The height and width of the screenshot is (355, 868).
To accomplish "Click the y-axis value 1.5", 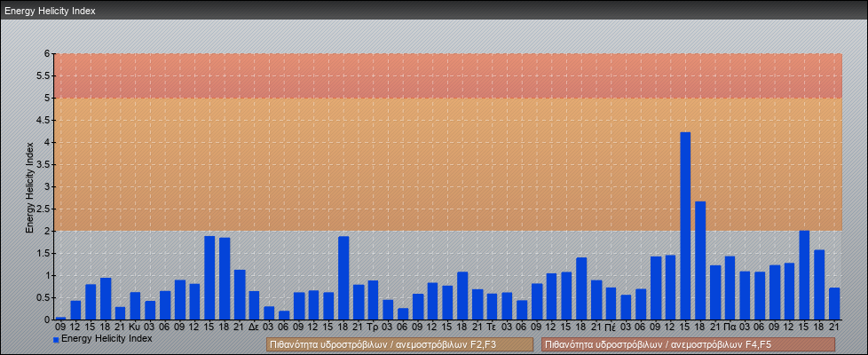I will point(43,253).
